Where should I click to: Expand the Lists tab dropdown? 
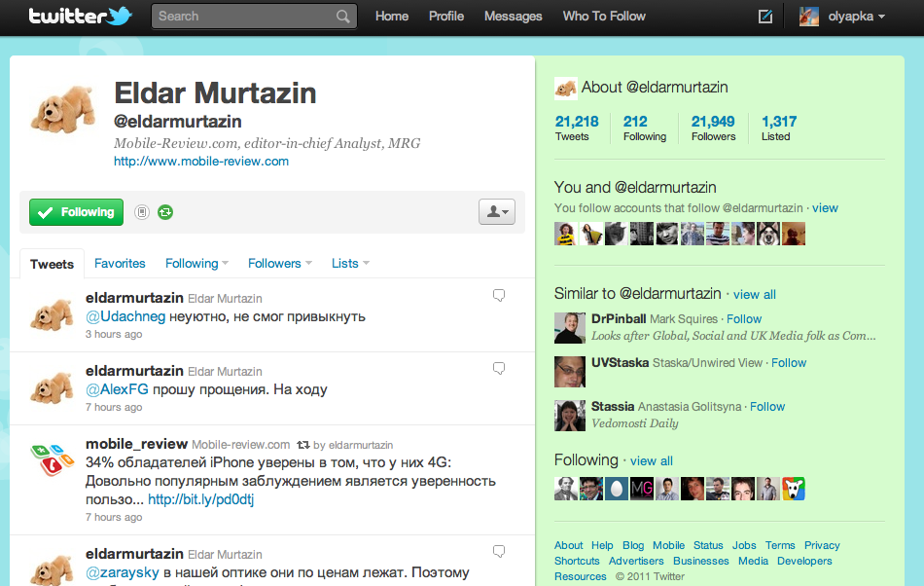point(366,264)
